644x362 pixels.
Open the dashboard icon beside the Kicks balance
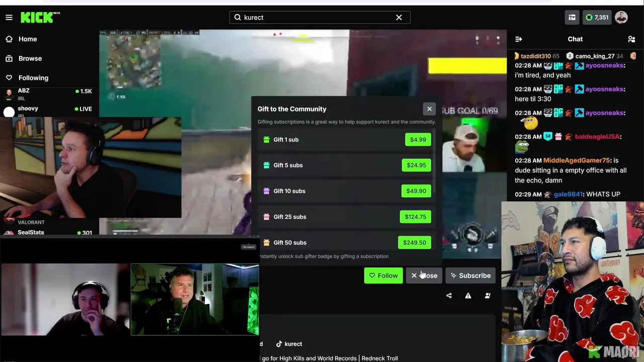tap(572, 18)
